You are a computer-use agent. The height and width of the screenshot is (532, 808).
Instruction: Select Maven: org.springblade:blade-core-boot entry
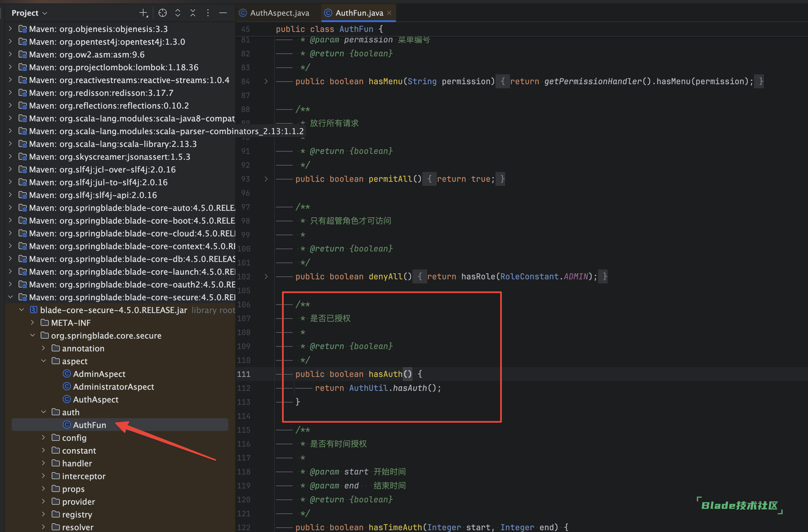[x=132, y=221]
